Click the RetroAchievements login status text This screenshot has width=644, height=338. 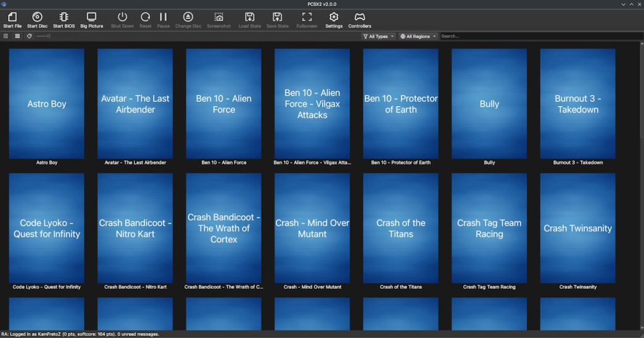[x=80, y=334]
